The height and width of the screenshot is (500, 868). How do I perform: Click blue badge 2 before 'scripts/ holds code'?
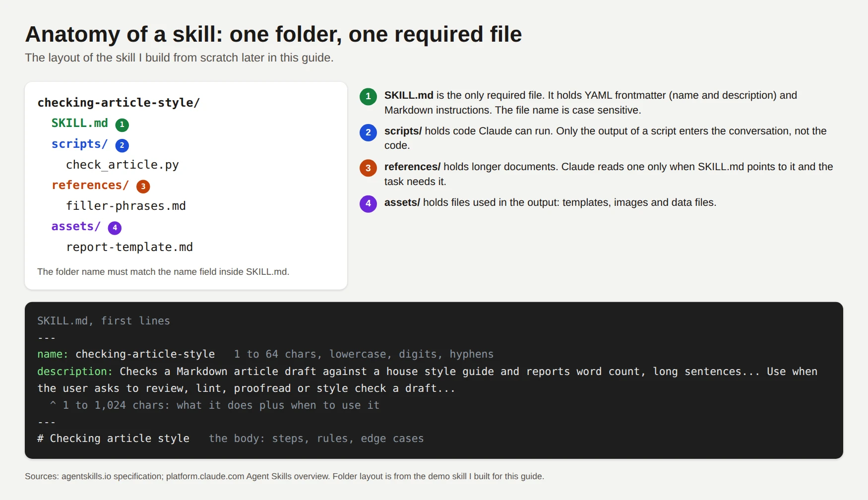tap(368, 132)
